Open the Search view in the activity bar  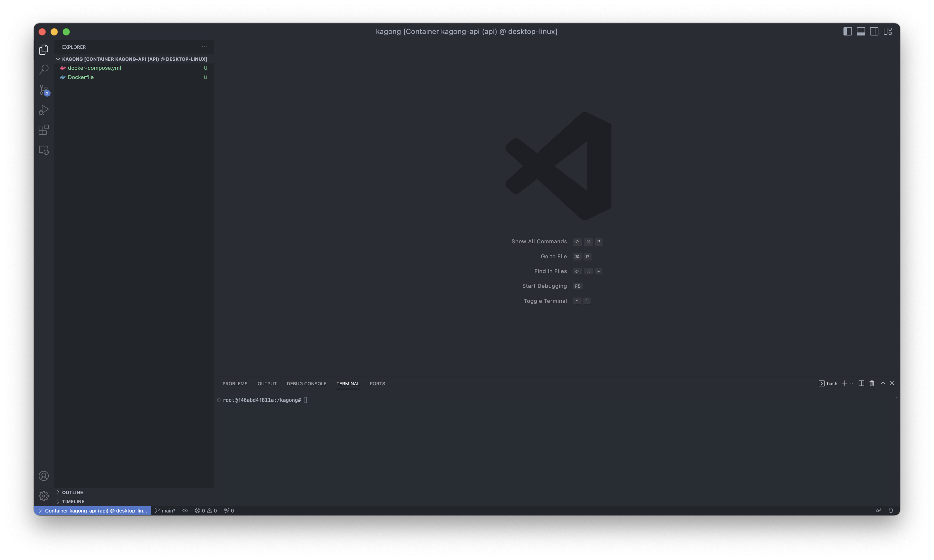44,69
